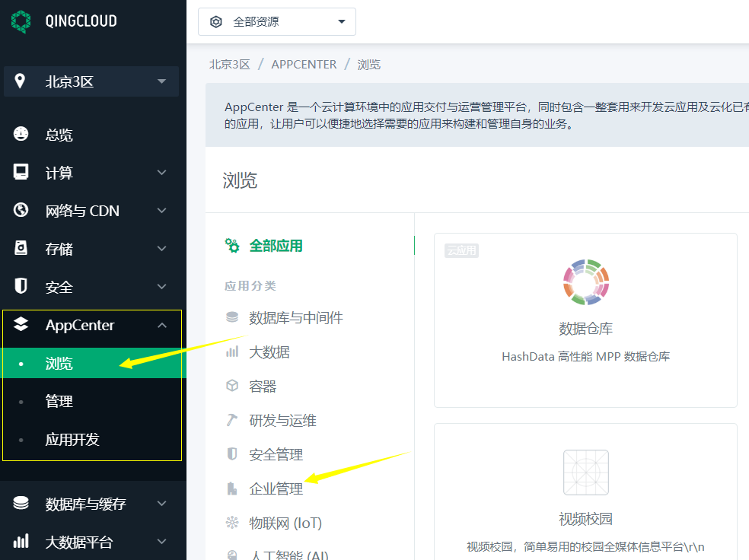Click the hexagon icon in 全部资源 selector
Viewport: 749px width, 560px height.
coord(216,21)
